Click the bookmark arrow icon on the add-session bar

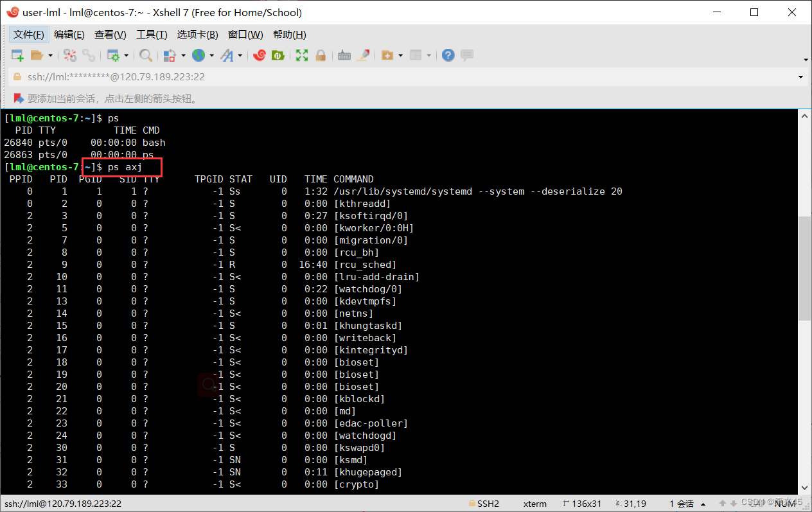tap(18, 98)
